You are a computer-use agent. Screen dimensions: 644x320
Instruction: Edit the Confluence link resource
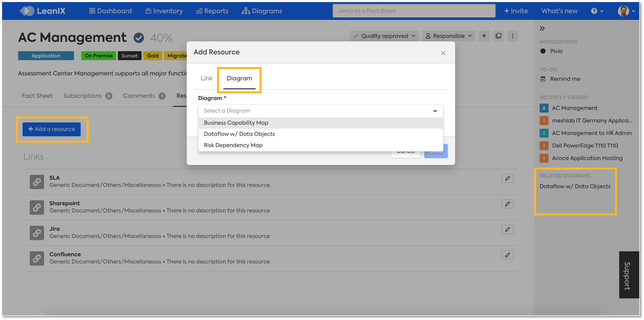coord(508,255)
